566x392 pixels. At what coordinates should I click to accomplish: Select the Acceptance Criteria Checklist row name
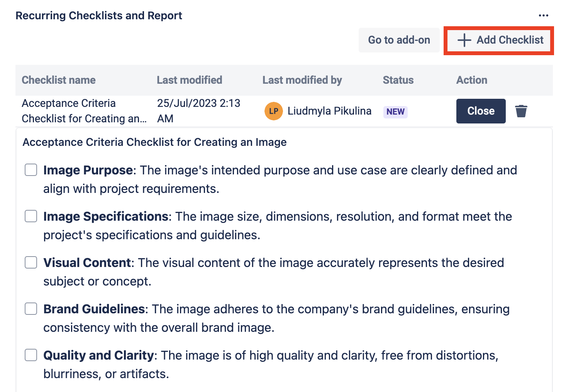[x=84, y=111]
